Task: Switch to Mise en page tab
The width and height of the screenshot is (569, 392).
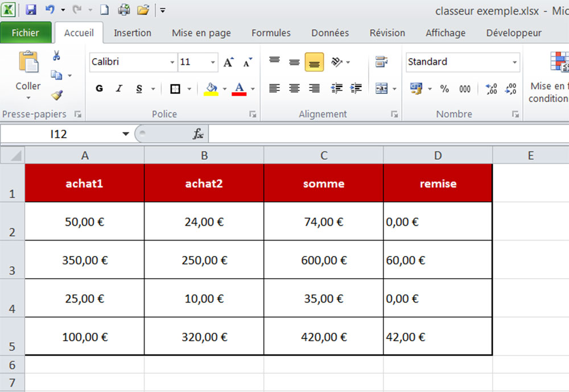Action: coord(201,32)
